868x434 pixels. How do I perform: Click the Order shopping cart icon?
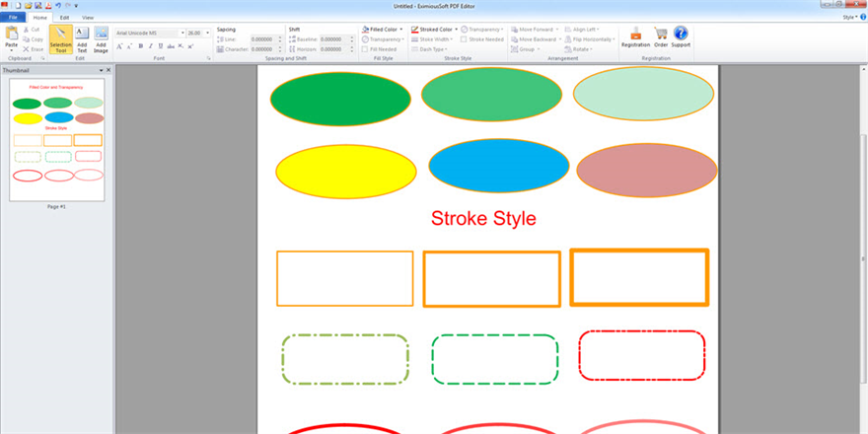[x=661, y=36]
